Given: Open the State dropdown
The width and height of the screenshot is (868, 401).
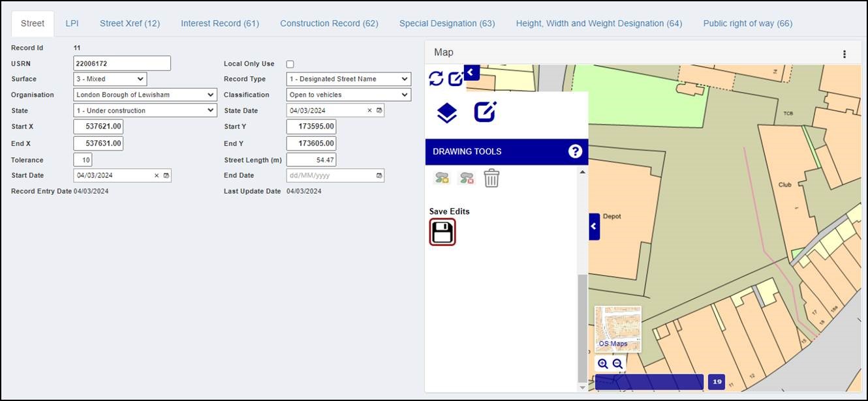Looking at the screenshot, I should point(145,110).
